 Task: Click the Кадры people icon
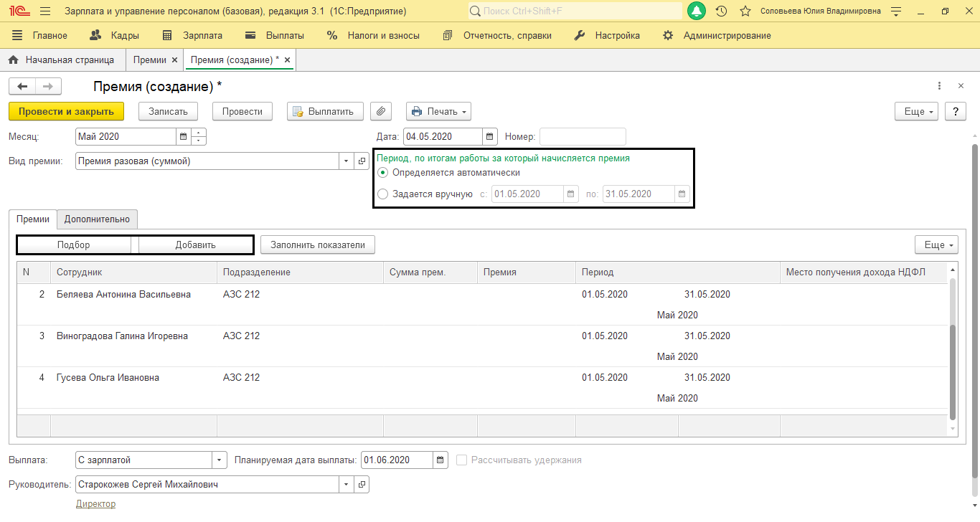pos(95,35)
